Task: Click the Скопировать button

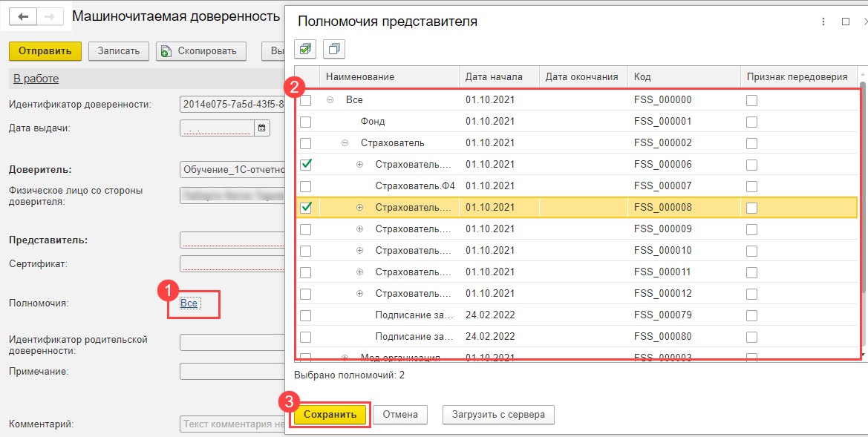Action: tap(201, 51)
